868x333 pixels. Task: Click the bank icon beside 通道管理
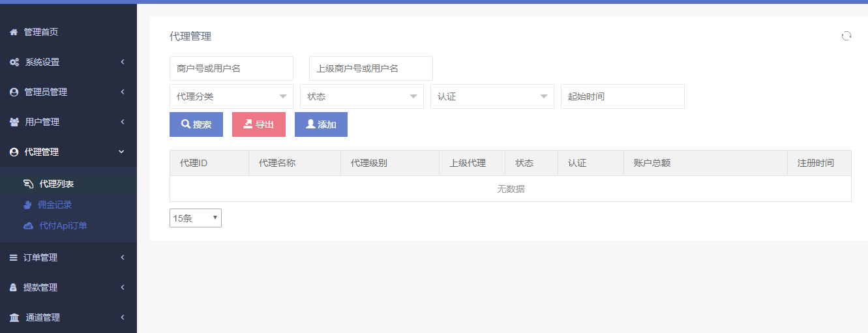[x=14, y=317]
